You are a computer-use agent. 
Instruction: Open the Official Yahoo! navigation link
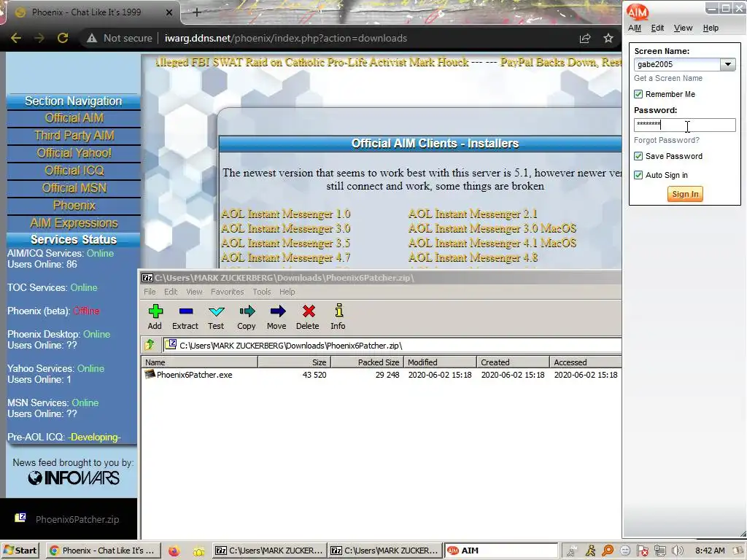(74, 153)
